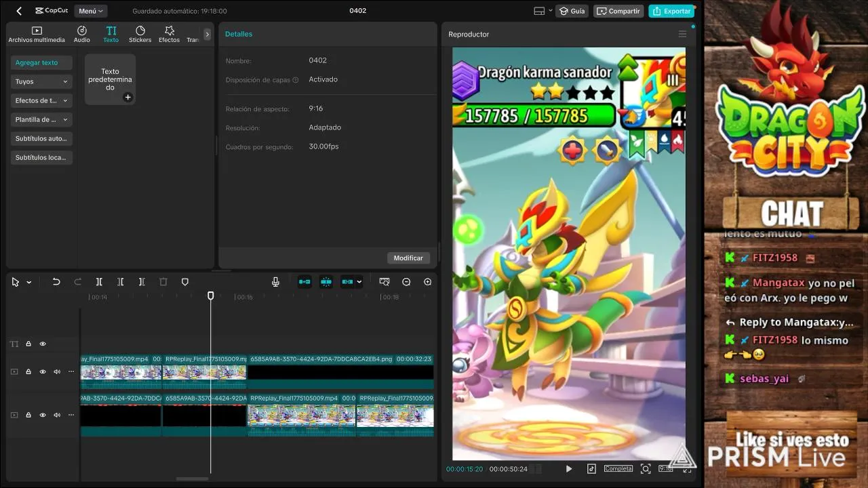Click the timeline horizontal scrollbar
Viewport: 868px width, 488px height.
pos(193,479)
